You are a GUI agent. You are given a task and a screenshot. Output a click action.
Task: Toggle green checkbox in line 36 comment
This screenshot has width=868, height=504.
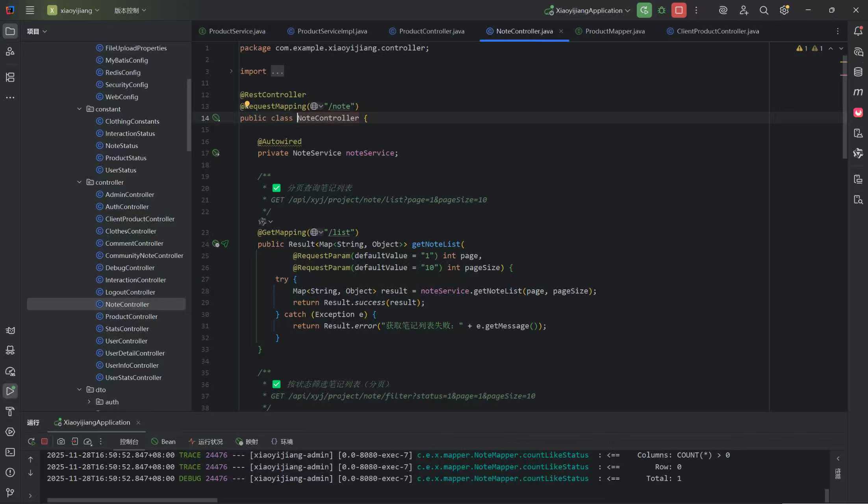point(276,384)
